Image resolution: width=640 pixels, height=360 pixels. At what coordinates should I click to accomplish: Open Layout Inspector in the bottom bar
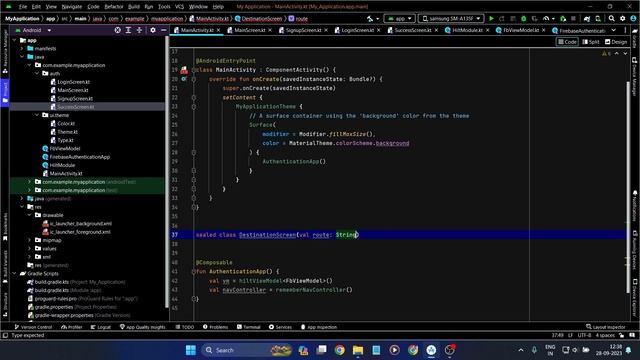606,327
